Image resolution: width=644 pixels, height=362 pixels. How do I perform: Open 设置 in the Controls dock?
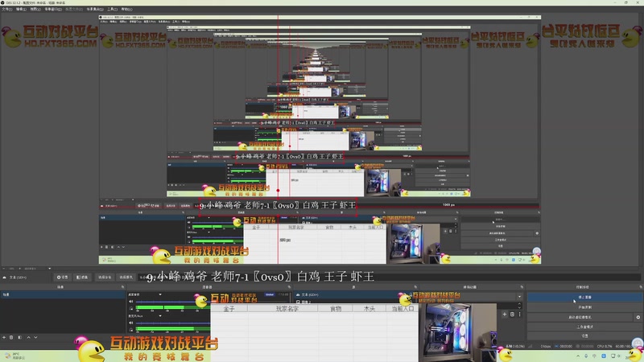tap(585, 335)
